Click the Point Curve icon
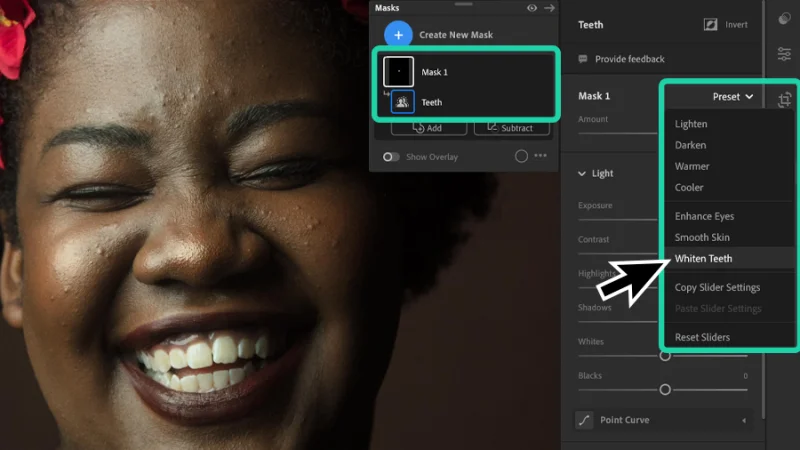Viewport: 800px width, 450px height. 584,420
